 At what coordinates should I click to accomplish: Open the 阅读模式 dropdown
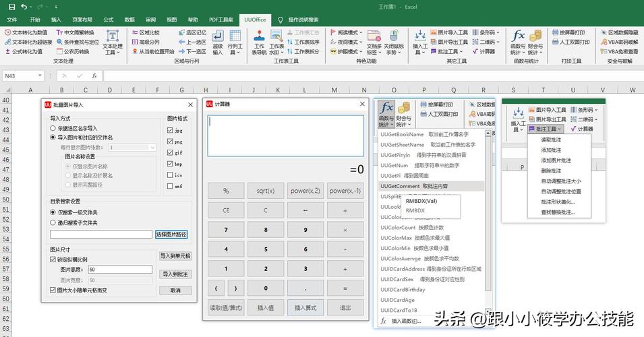(347, 32)
